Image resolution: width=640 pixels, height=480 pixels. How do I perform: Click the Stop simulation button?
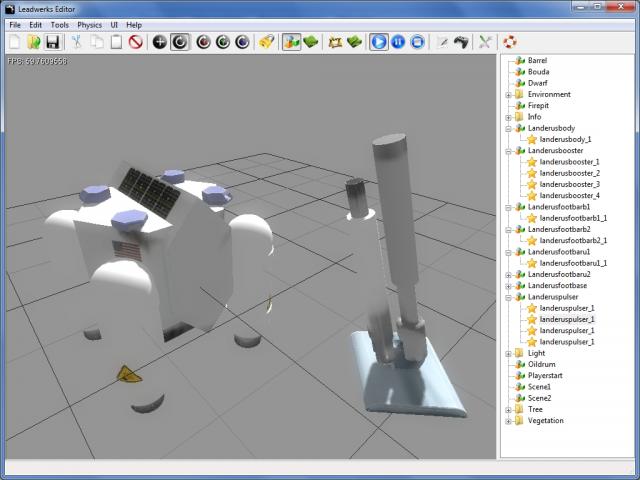click(417, 42)
